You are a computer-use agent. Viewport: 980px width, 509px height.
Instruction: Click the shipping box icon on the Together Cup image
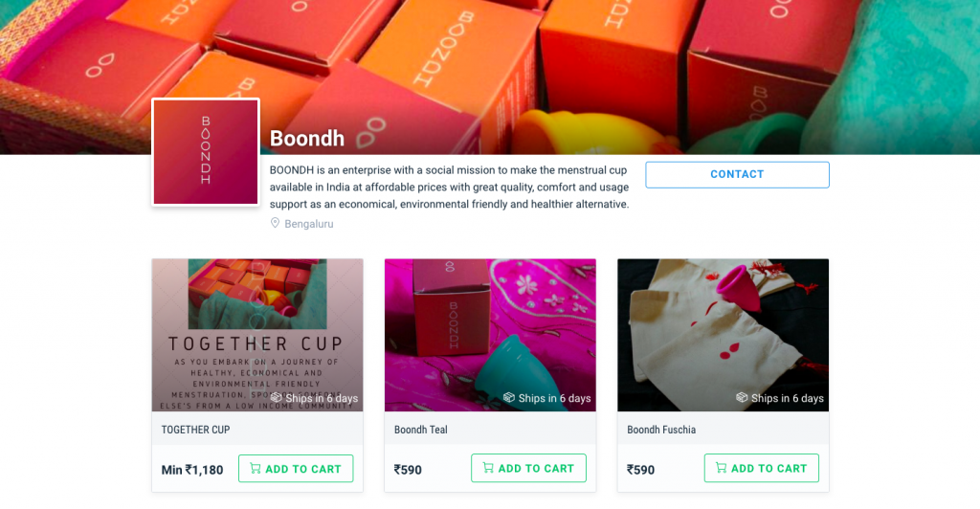[x=276, y=397]
